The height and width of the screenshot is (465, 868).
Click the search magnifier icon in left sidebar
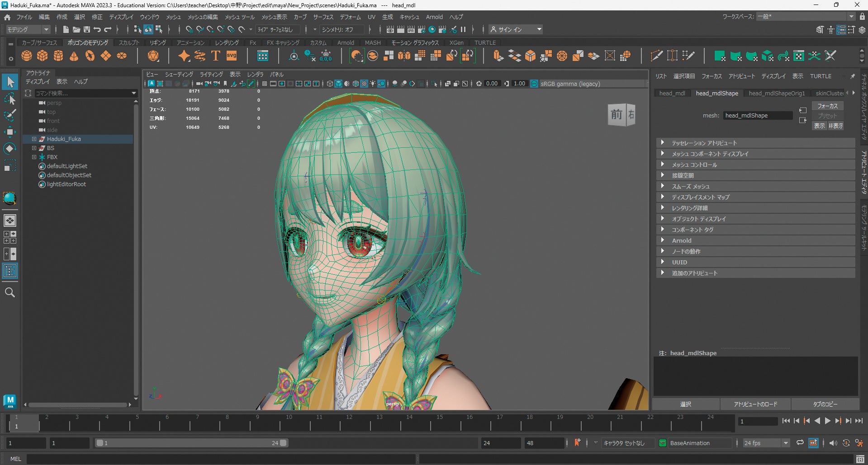10,292
